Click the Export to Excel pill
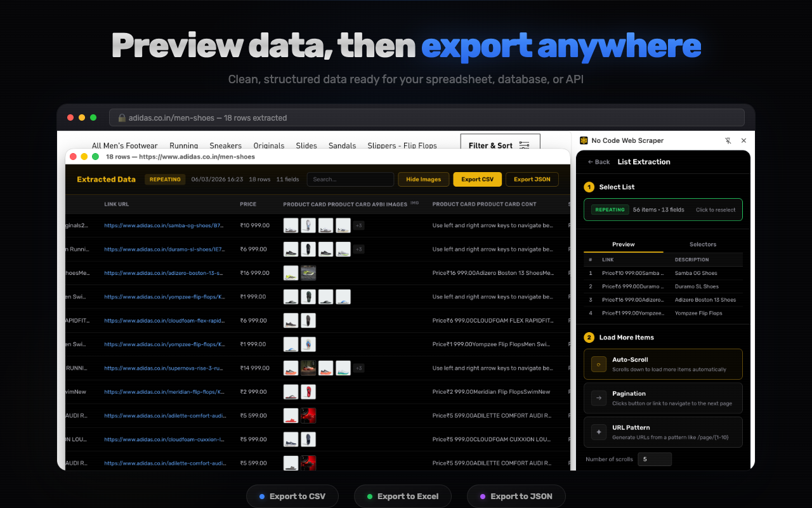This screenshot has height=508, width=812. 403,497
